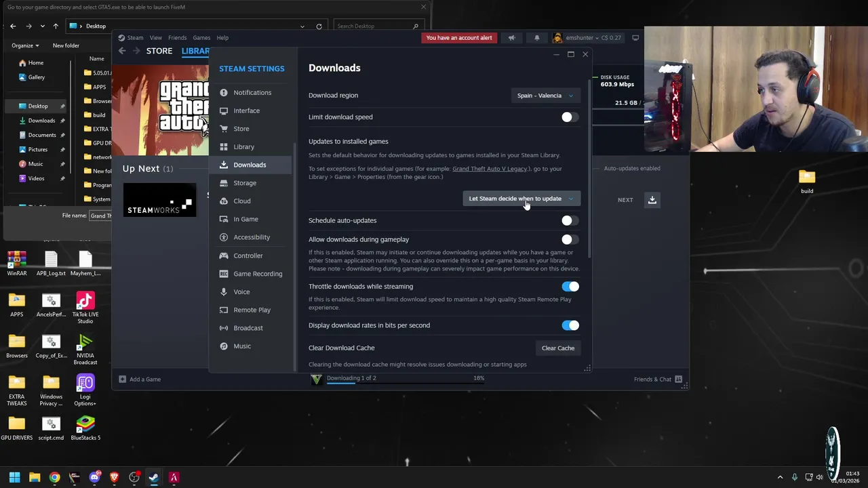
Task: Click Add a Game button
Action: click(140, 380)
